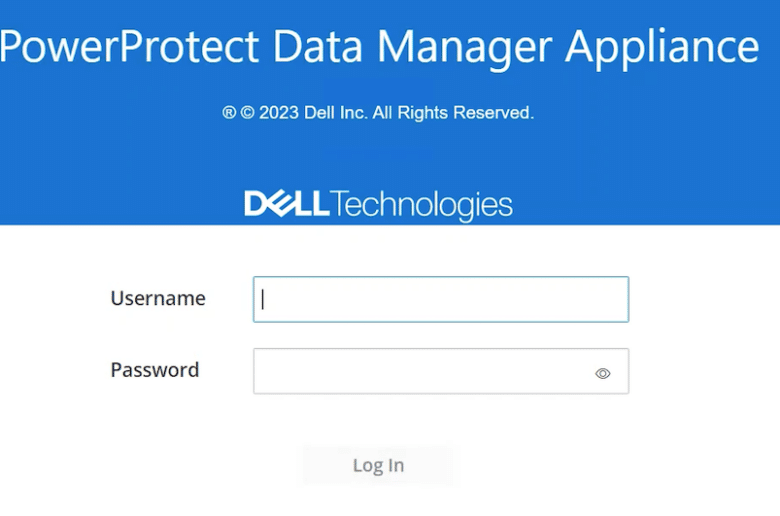Click the registered trademark ® symbol
The width and height of the screenshot is (780, 516).
(x=229, y=113)
